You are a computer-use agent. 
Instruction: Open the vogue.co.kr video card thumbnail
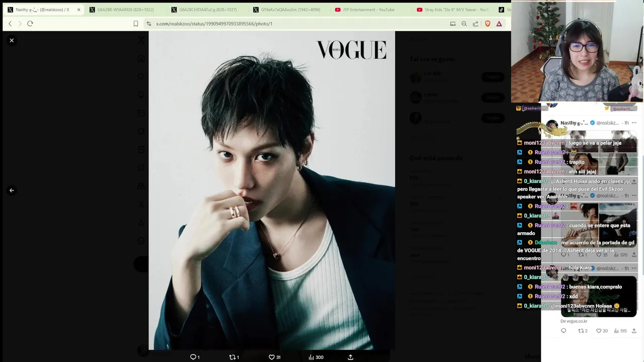coord(598,296)
